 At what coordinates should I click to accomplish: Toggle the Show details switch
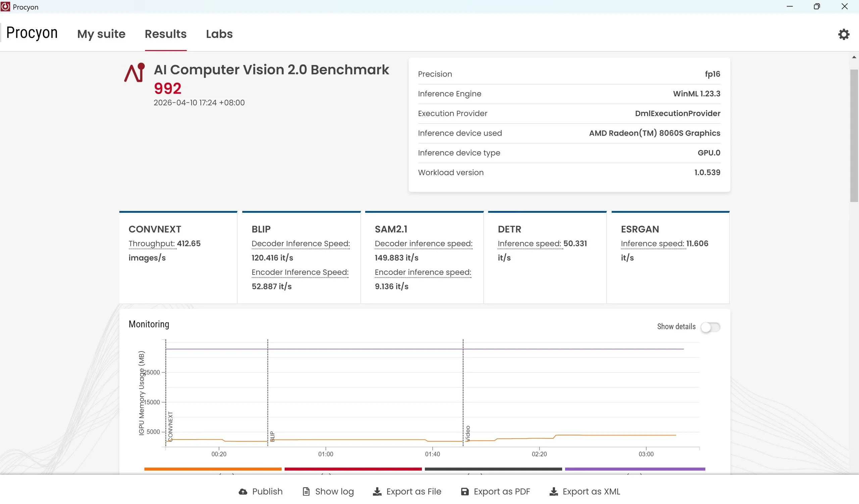(710, 327)
